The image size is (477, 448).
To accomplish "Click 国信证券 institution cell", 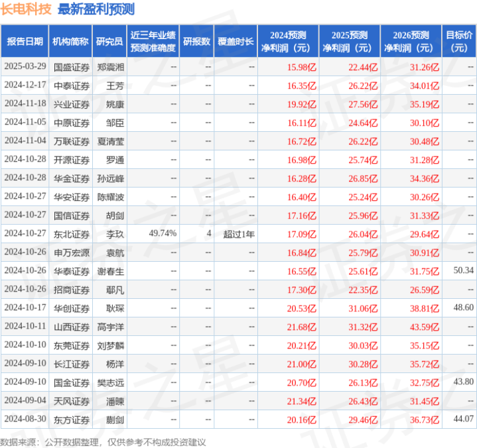I will [72, 216].
